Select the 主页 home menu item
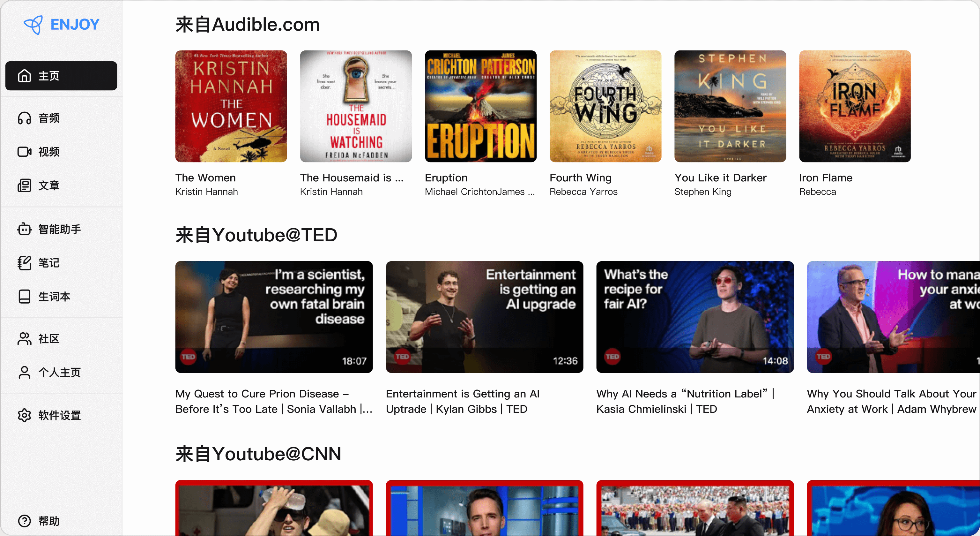This screenshot has height=536, width=980. click(x=61, y=76)
